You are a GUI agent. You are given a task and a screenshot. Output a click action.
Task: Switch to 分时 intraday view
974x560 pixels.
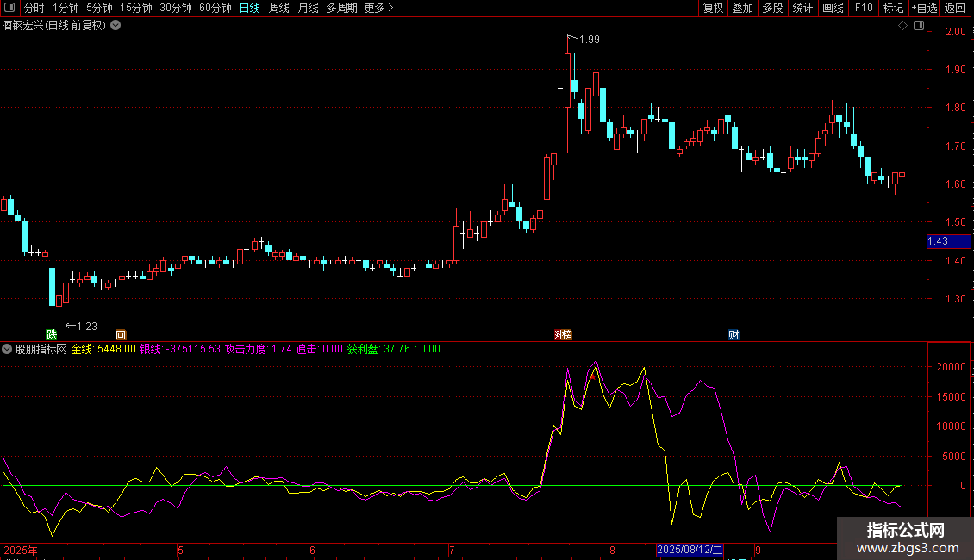click(x=34, y=8)
